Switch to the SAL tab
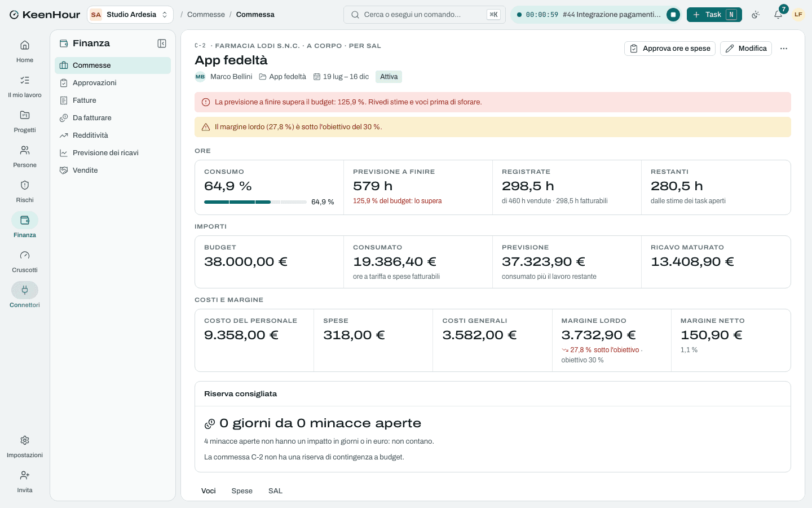812x508 pixels. pos(275,491)
